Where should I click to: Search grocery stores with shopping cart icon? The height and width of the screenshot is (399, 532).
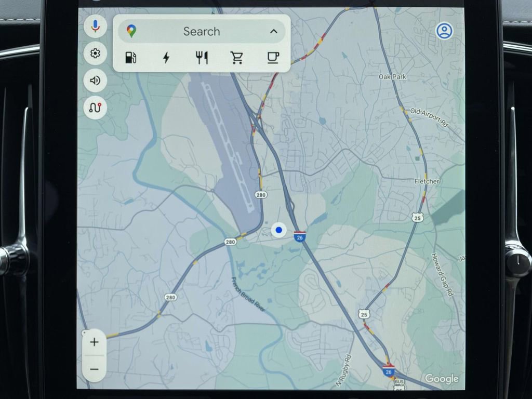tap(237, 58)
